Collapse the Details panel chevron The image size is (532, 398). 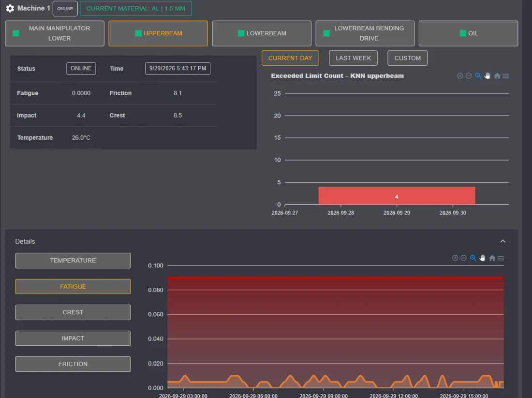(503, 241)
